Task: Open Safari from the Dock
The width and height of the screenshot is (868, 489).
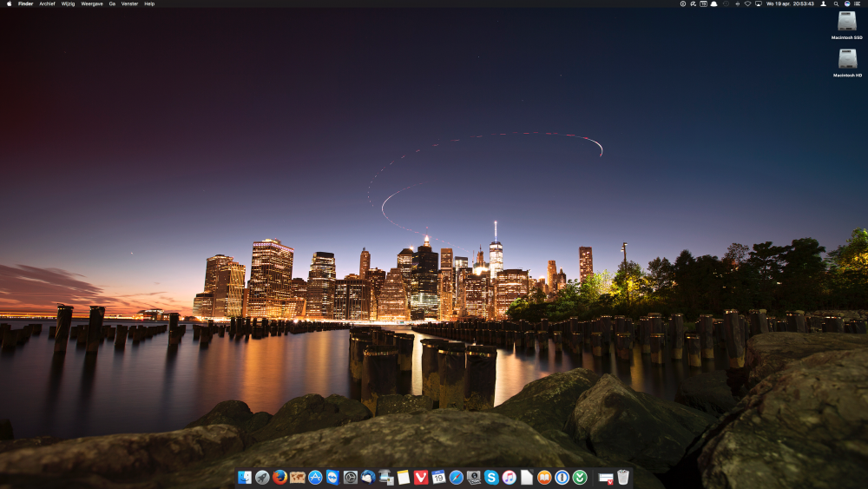Action: coord(456,477)
